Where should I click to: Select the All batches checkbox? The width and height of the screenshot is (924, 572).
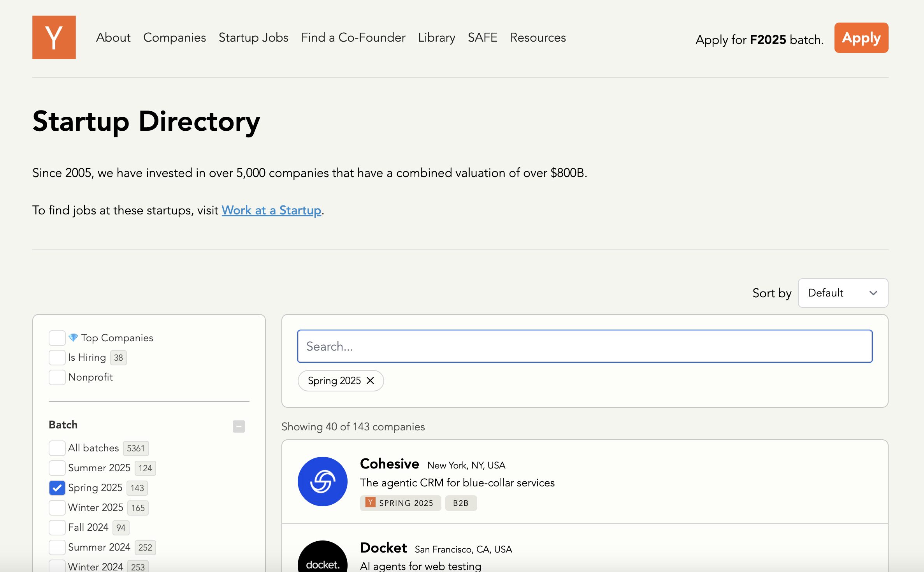point(57,448)
